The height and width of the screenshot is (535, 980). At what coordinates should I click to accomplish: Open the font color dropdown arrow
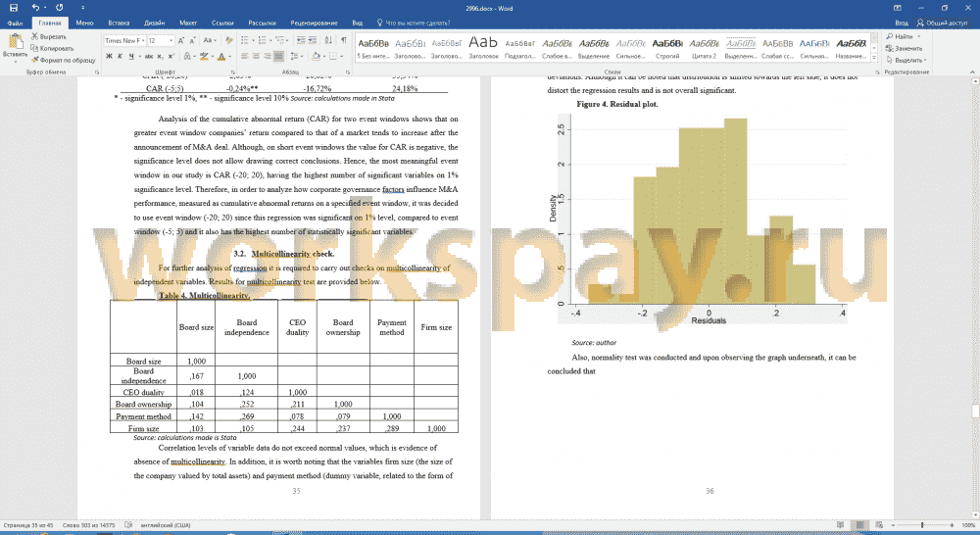pyautogui.click(x=230, y=56)
